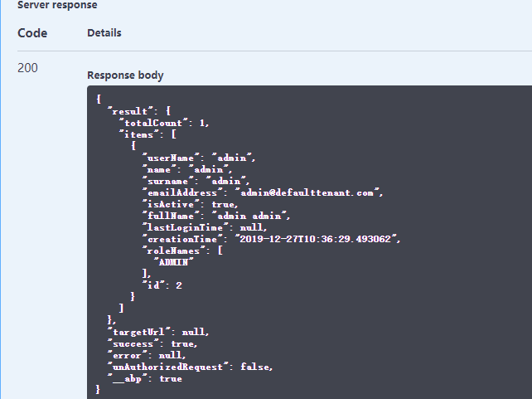Click the Code column header

(x=32, y=33)
